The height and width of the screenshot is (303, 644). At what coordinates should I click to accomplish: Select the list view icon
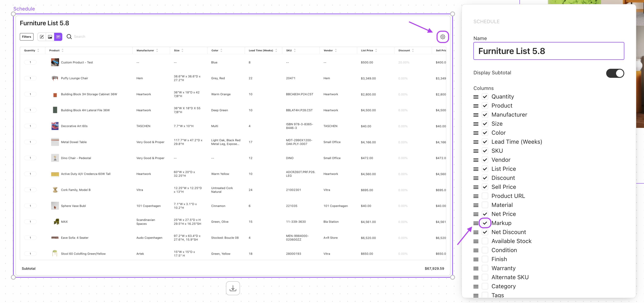coord(58,37)
